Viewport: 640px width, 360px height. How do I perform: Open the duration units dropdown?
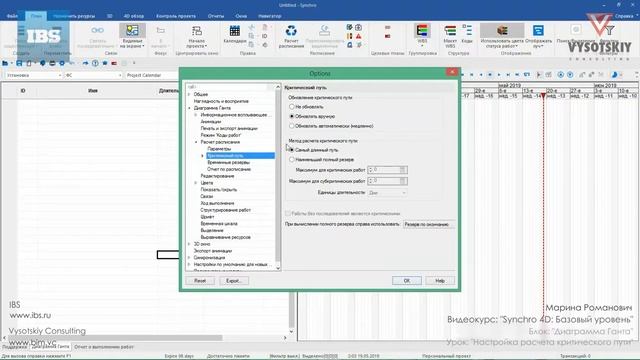[x=387, y=193]
